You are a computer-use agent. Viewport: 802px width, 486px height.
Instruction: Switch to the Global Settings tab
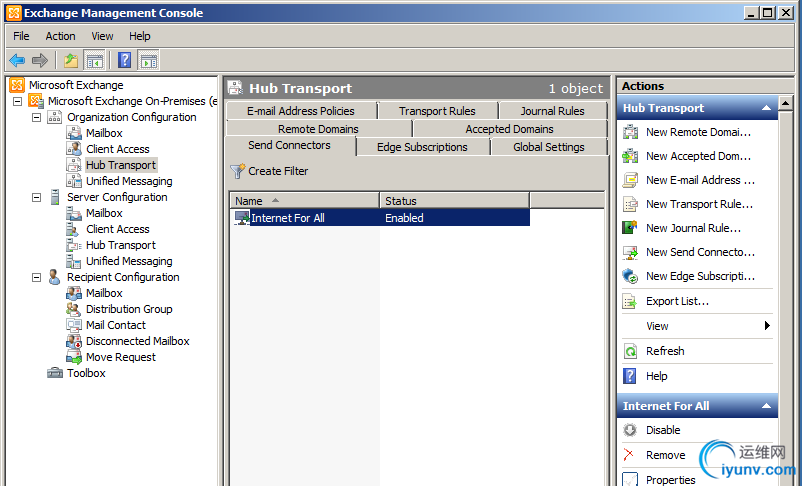pos(549,147)
